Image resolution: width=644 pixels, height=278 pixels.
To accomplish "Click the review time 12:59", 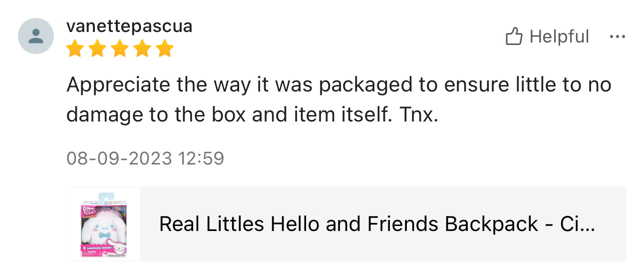I will [201, 158].
